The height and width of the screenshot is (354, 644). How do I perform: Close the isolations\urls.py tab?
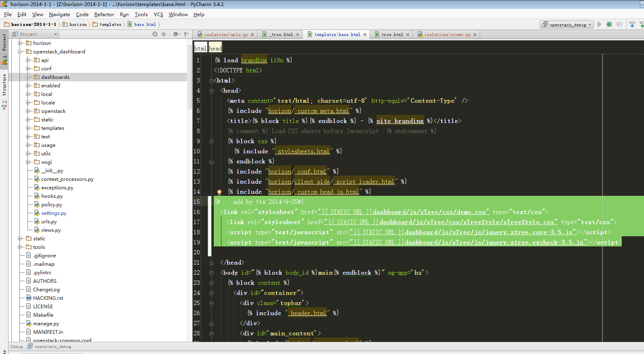pyautogui.click(x=252, y=35)
